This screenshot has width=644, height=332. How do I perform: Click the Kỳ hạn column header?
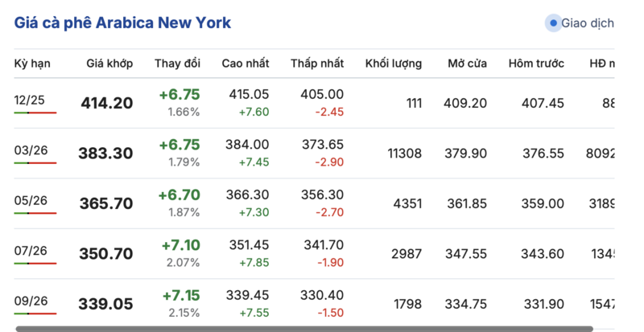pos(32,64)
